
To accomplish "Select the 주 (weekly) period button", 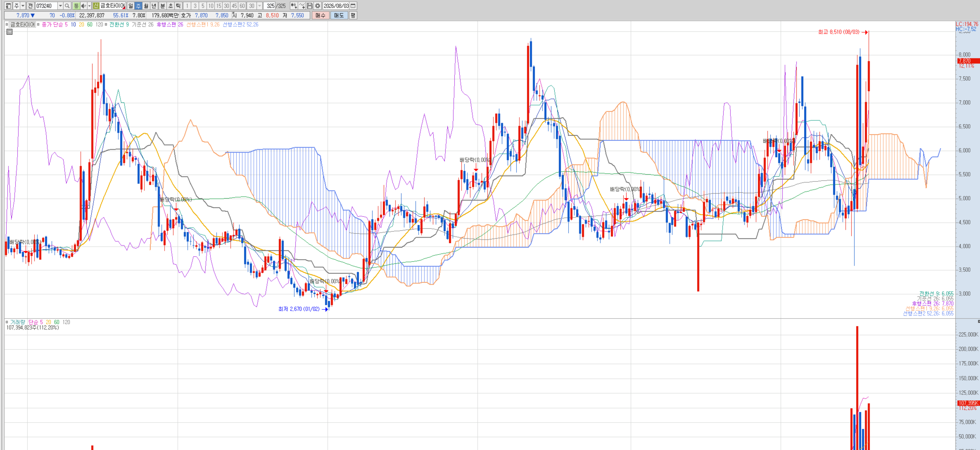I will pyautogui.click(x=138, y=6).
